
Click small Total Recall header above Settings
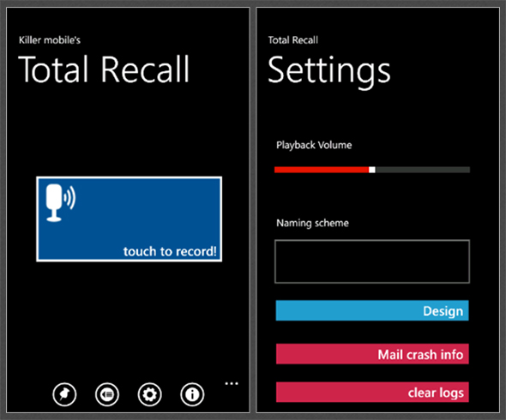293,40
